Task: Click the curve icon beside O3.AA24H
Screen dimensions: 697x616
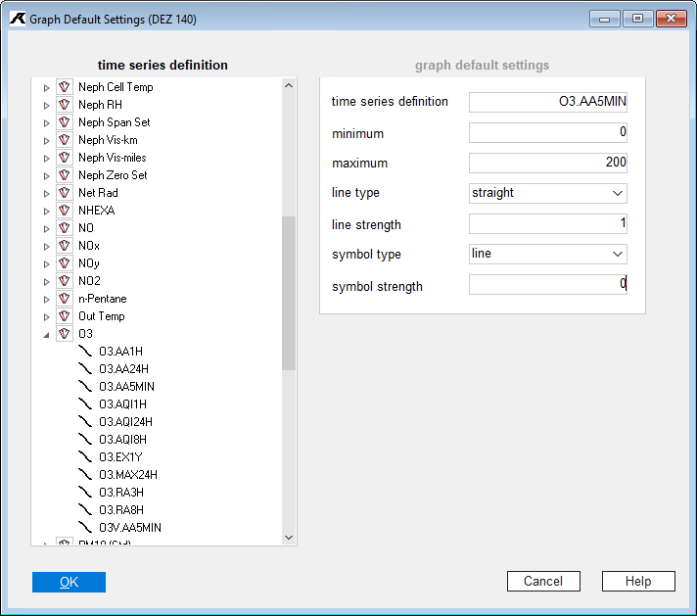Action: [85, 368]
